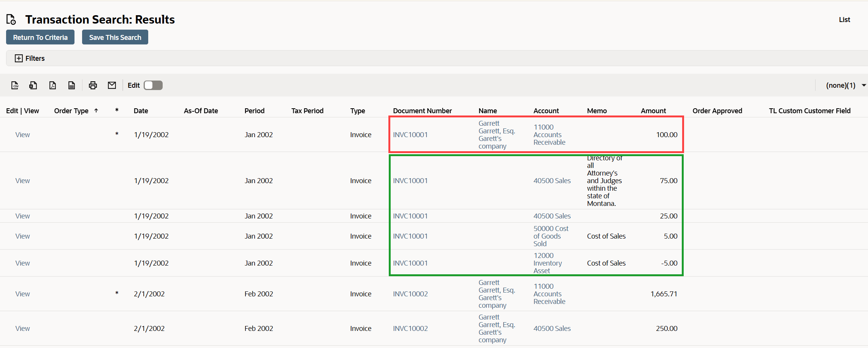Screen dimensions: 868x348
Task: Open 12000 Inventory Asset account
Action: click(x=548, y=263)
